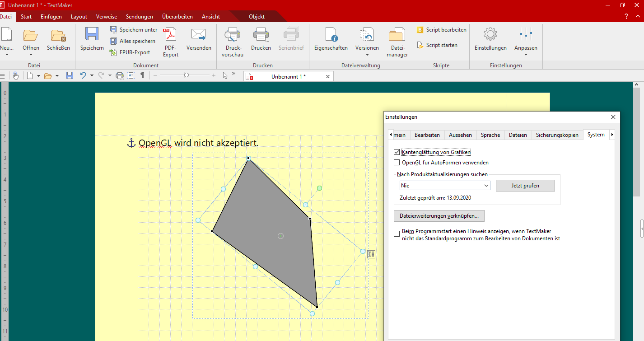Click the green rotation handle of shape
644x341 pixels.
click(x=319, y=188)
